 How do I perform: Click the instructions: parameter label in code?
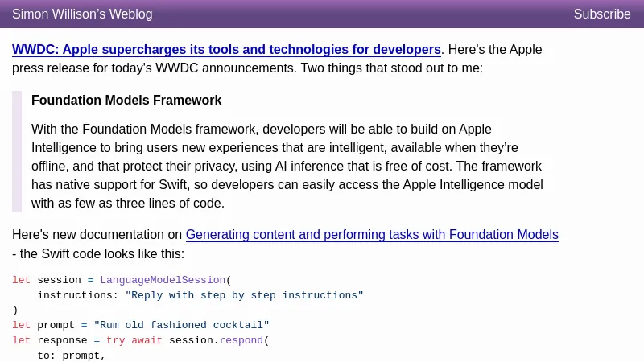point(77,295)
